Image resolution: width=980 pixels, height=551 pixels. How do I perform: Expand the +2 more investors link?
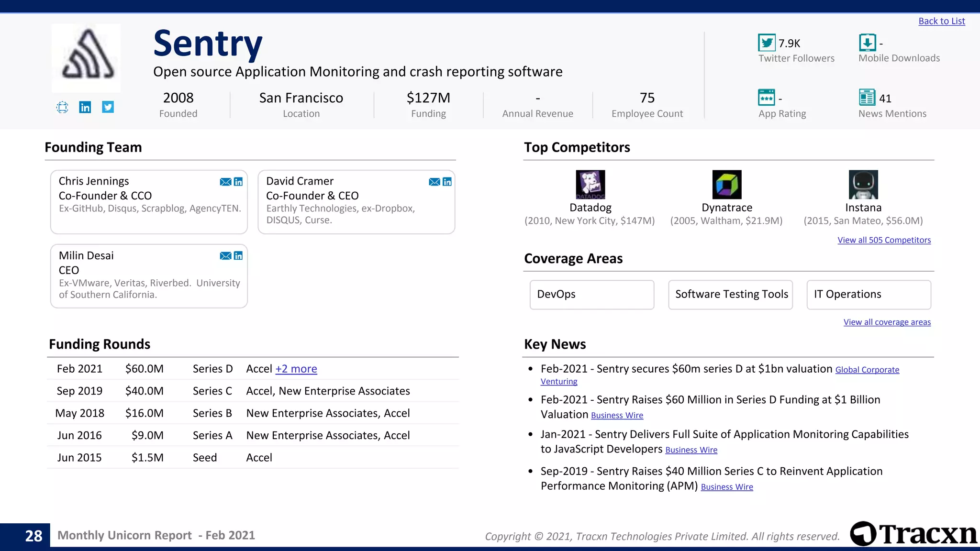(296, 369)
